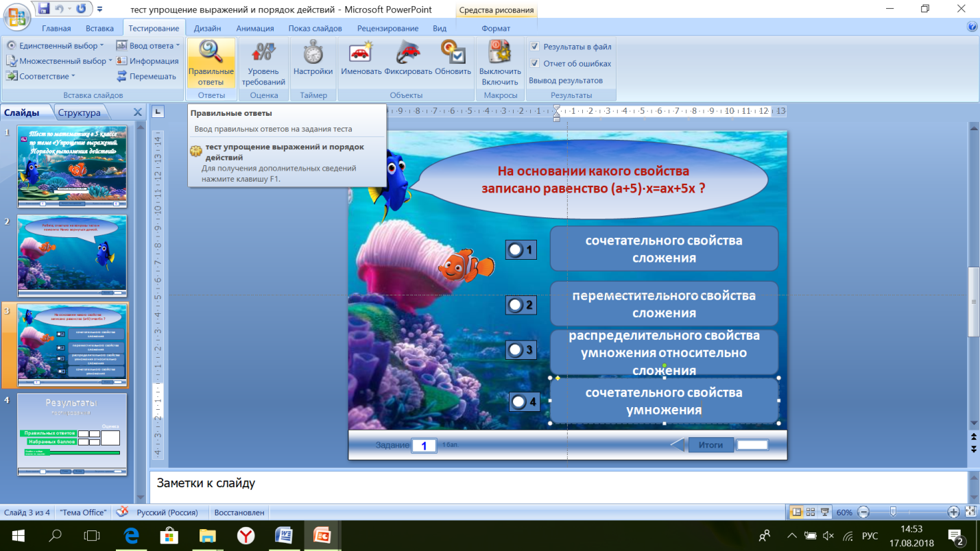Toggle Отчет об ошибках checkbox

[x=535, y=63]
